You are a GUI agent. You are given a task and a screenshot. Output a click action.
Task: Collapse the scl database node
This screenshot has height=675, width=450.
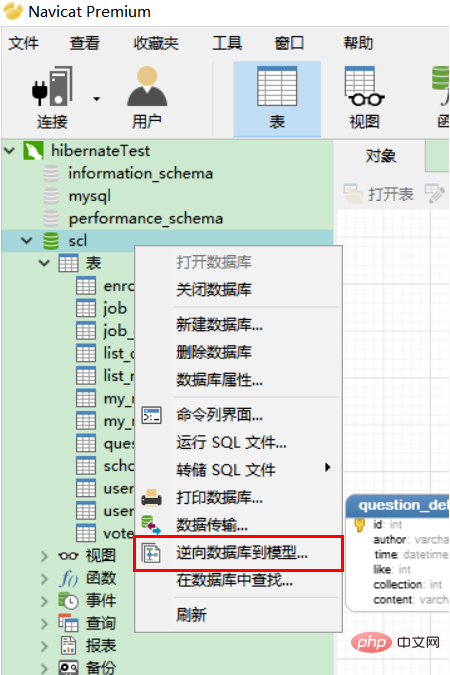tap(27, 241)
